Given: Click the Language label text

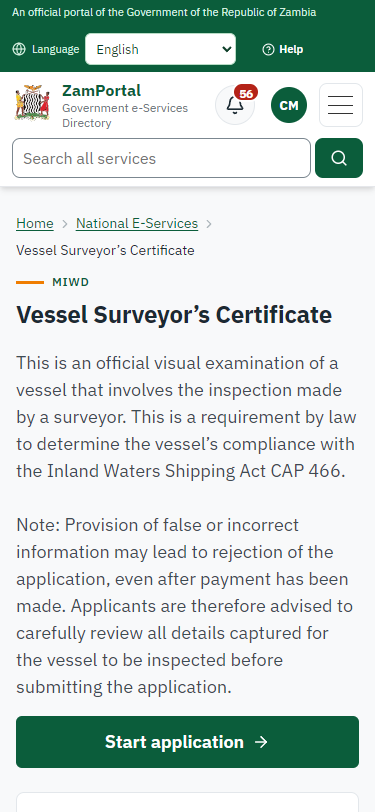Looking at the screenshot, I should point(55,49).
